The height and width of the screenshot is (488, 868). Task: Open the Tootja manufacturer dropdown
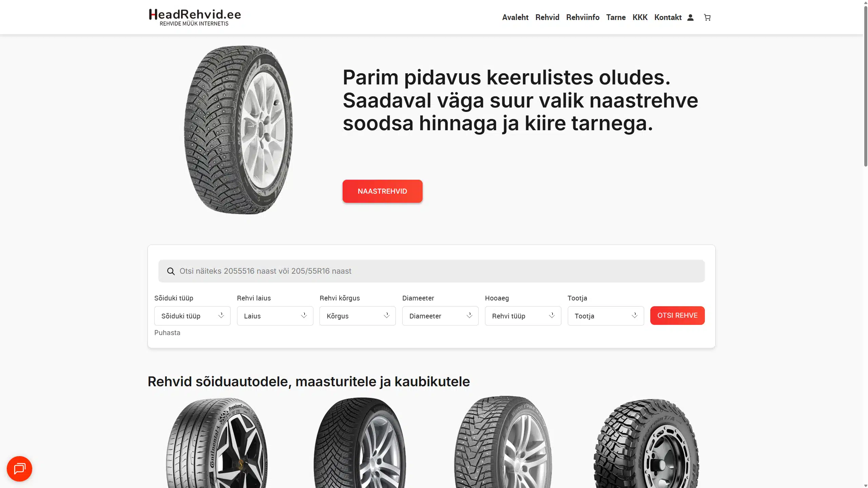[x=606, y=316]
